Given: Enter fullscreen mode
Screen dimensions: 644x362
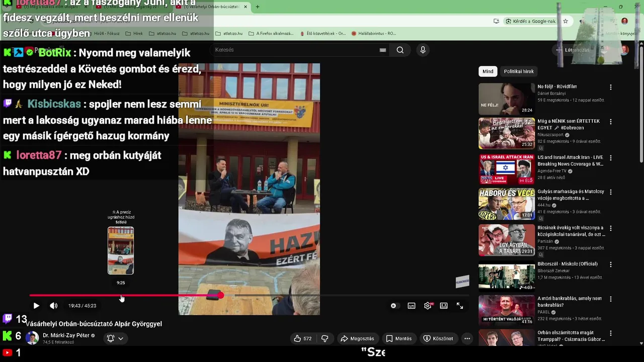Looking at the screenshot, I should [460, 306].
